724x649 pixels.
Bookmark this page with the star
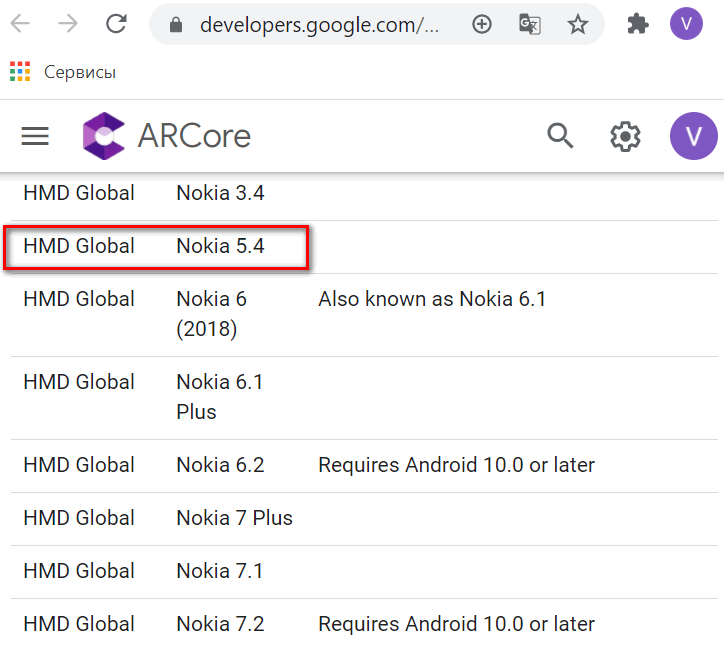(578, 24)
